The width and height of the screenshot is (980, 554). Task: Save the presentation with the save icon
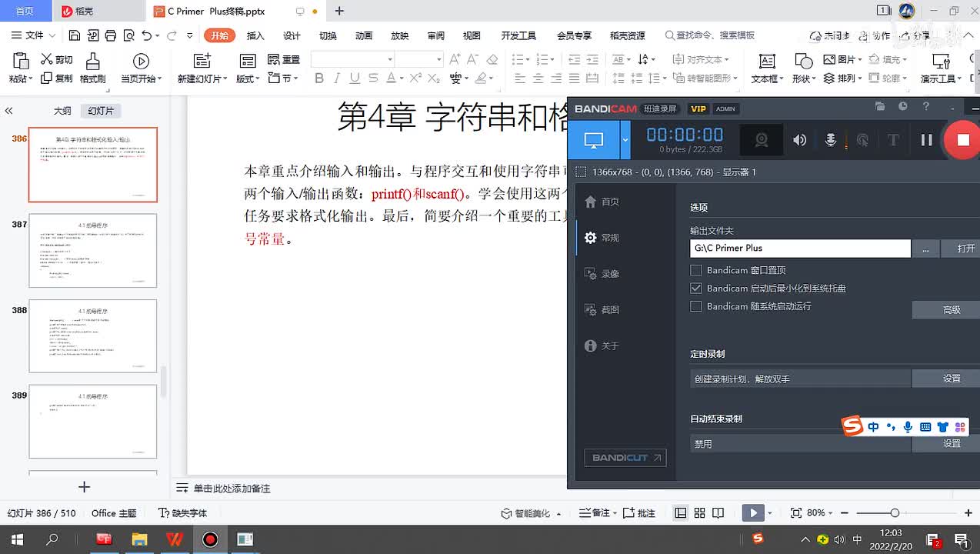tap(75, 35)
